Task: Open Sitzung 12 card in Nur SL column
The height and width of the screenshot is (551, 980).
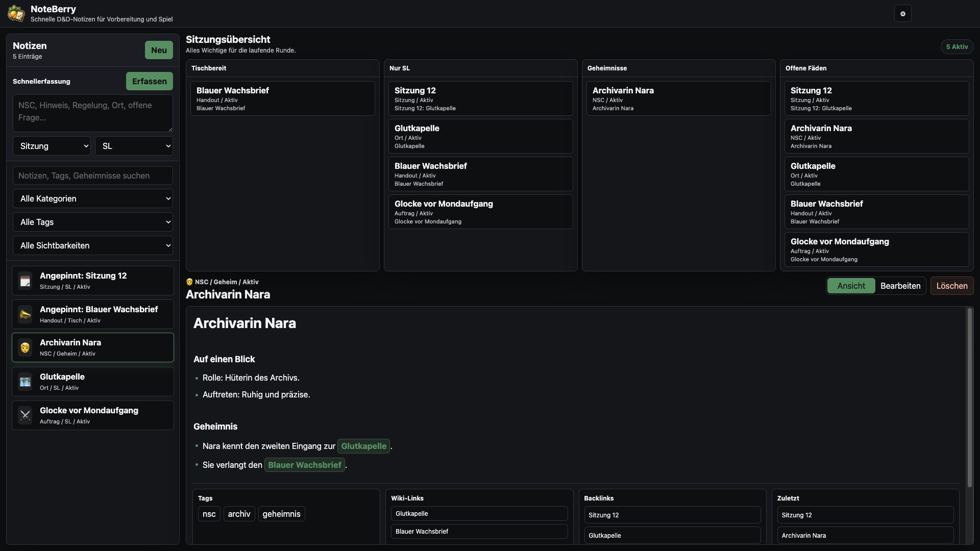Action: tap(481, 98)
